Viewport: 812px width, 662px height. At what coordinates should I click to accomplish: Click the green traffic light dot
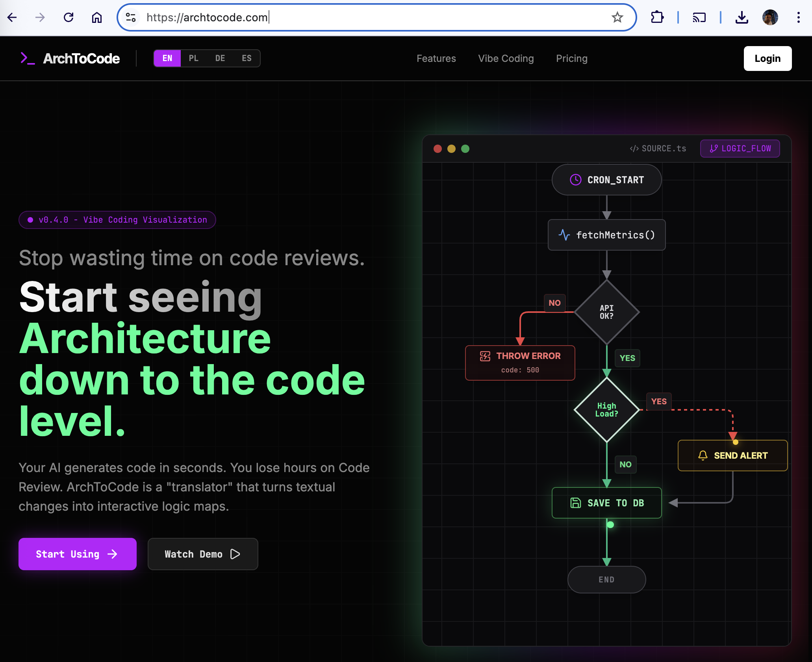465,149
